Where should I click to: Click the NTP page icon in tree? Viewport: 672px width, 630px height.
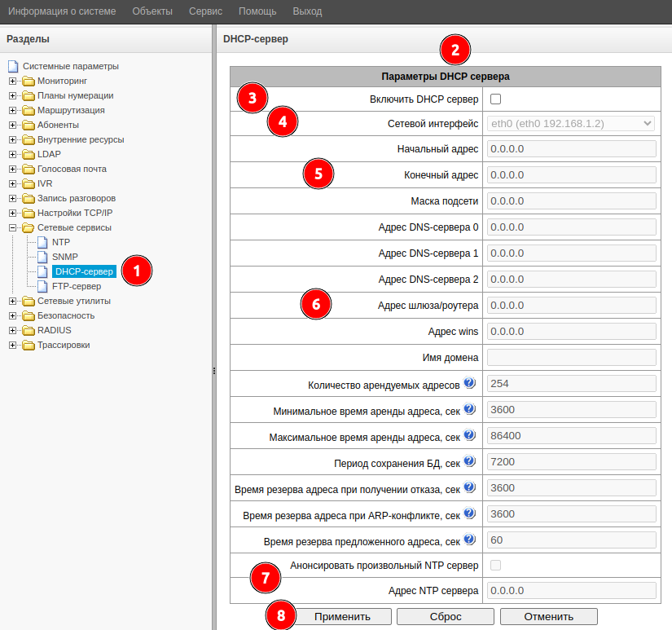point(43,243)
